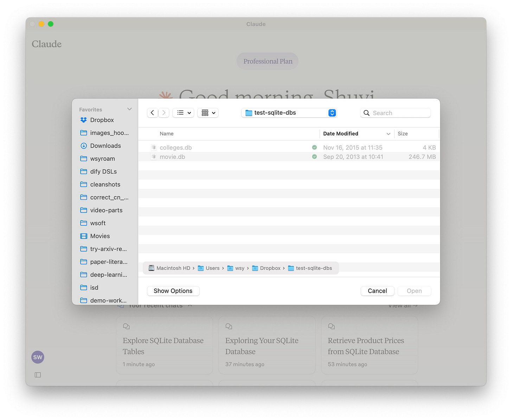Cancel the file open dialog
The height and width of the screenshot is (420, 512).
(377, 291)
